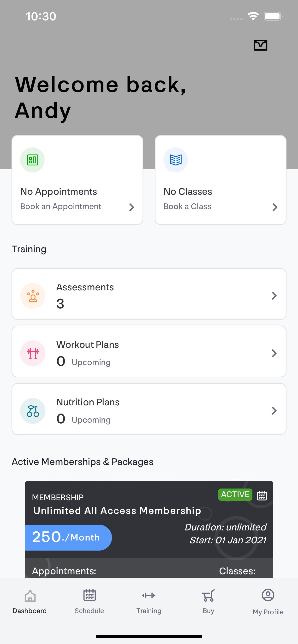Open the Book a Class arrow
The image size is (298, 644).
(275, 207)
